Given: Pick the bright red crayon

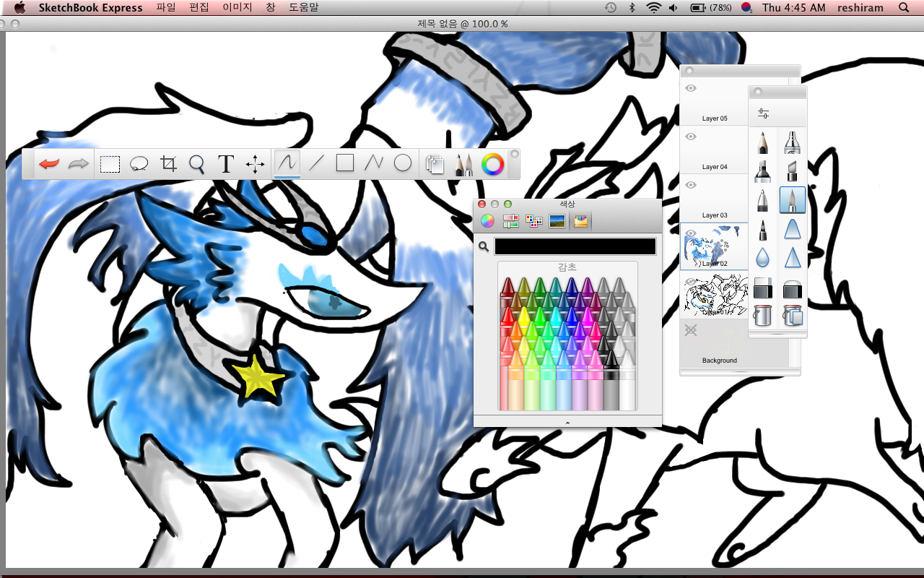Looking at the screenshot, I should pyautogui.click(x=507, y=322).
